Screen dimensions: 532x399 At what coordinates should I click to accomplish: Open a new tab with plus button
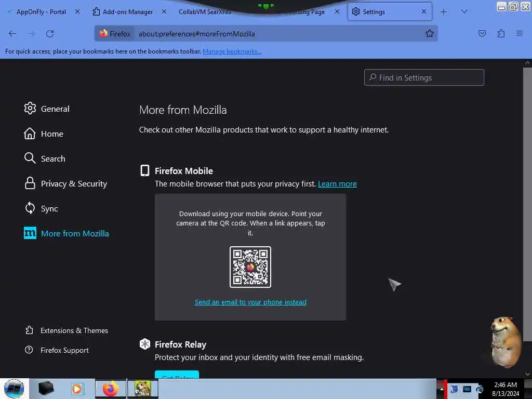pos(444,12)
